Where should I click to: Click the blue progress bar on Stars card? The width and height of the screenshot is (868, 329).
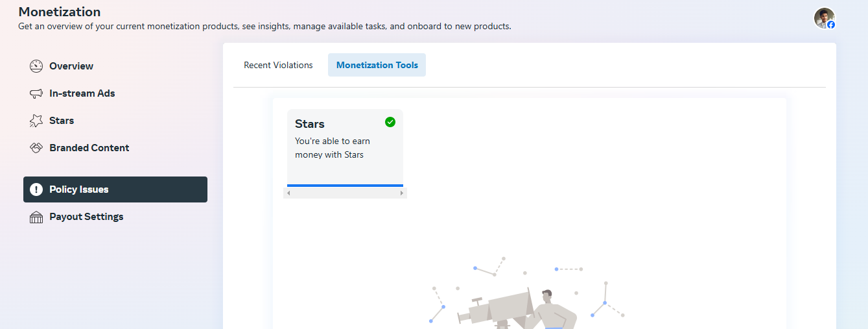(345, 186)
